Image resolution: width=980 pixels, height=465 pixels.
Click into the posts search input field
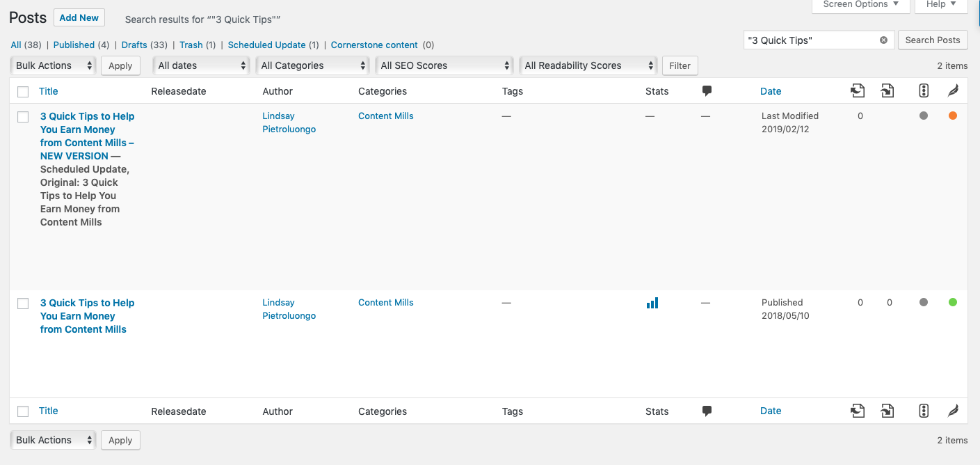[x=810, y=40]
